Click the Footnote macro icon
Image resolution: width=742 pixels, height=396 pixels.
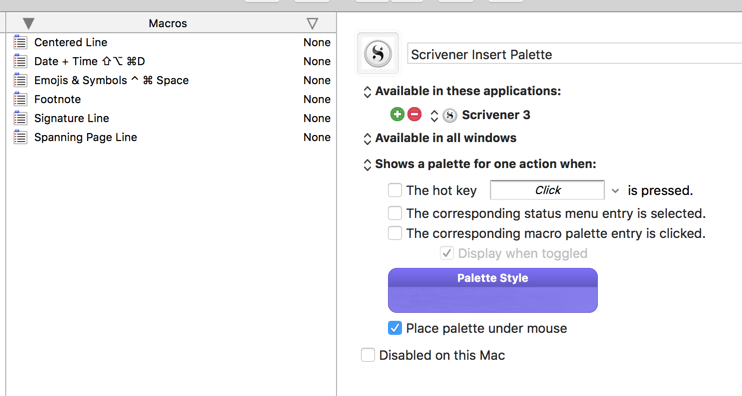click(20, 99)
